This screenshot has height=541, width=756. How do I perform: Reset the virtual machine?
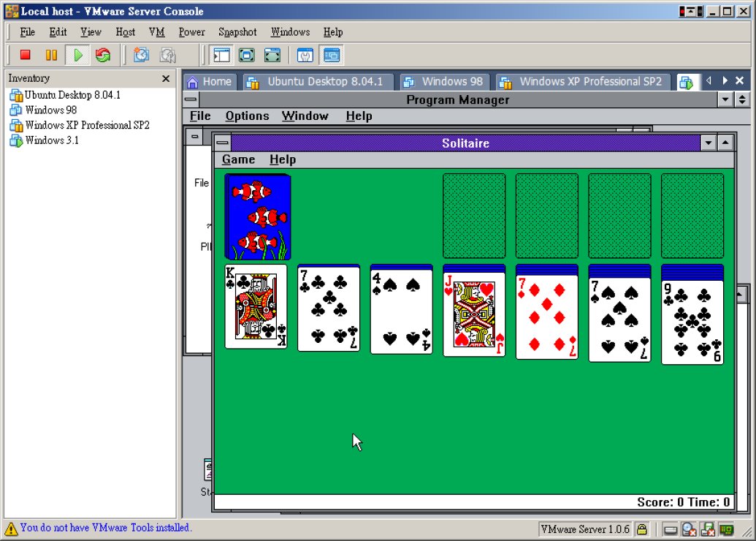[102, 54]
